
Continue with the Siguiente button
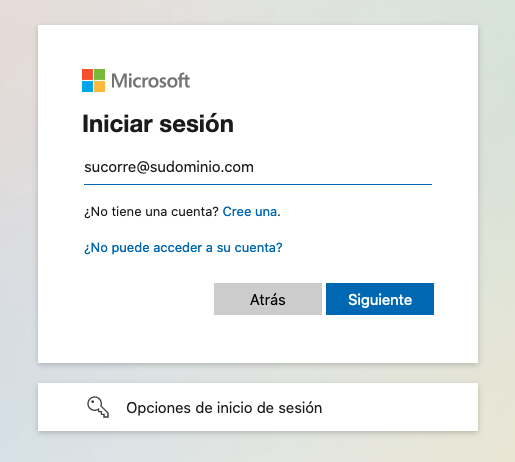click(380, 299)
